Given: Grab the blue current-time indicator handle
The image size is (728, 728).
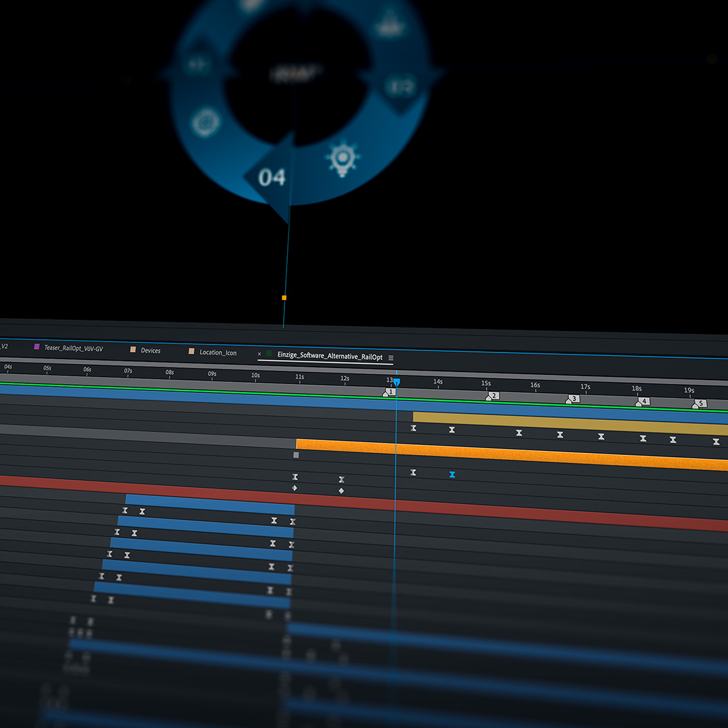Looking at the screenshot, I should (396, 382).
